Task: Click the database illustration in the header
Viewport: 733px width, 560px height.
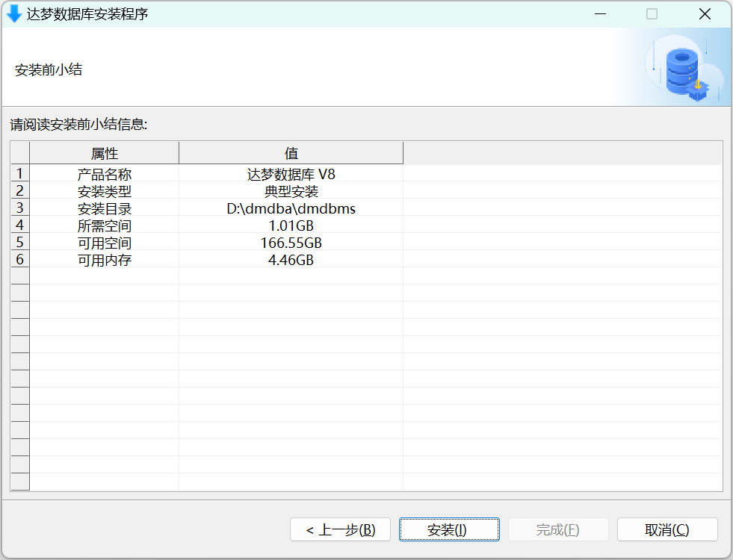Action: 684,68
